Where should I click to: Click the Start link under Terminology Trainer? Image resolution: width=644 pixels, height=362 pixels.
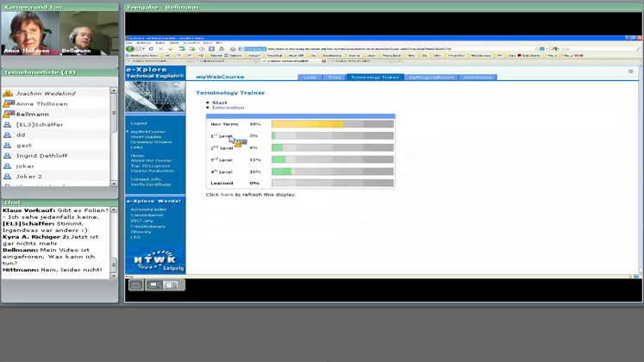click(220, 103)
